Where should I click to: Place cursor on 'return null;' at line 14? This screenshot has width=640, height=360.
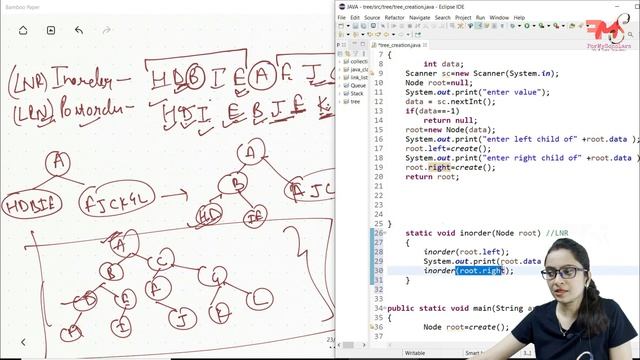tap(450, 120)
